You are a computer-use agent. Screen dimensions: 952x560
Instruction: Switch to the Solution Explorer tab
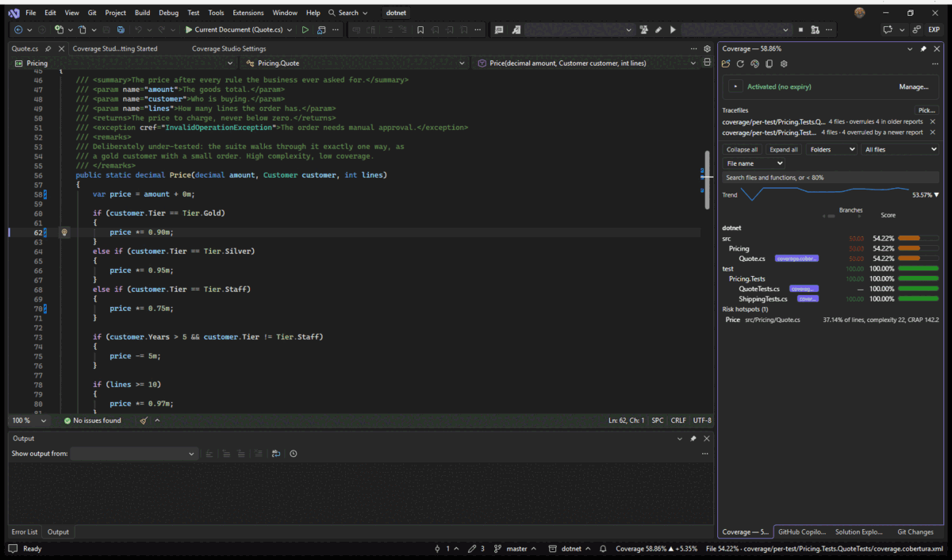pos(858,531)
